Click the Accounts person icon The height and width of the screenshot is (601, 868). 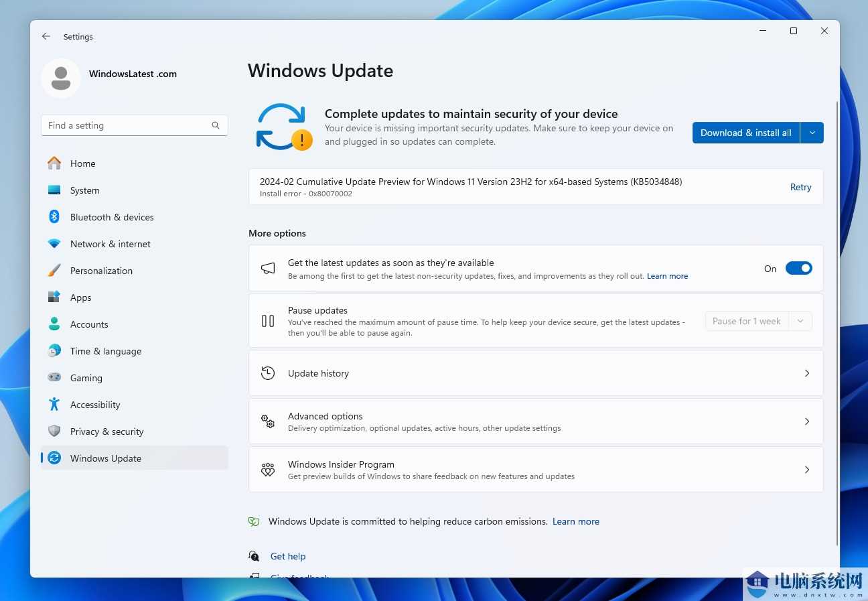[x=54, y=324]
